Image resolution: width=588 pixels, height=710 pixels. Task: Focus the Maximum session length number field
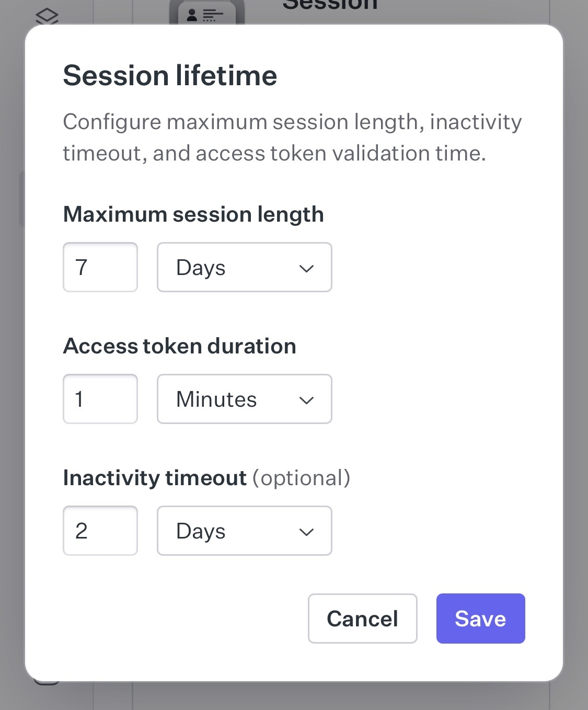click(100, 267)
